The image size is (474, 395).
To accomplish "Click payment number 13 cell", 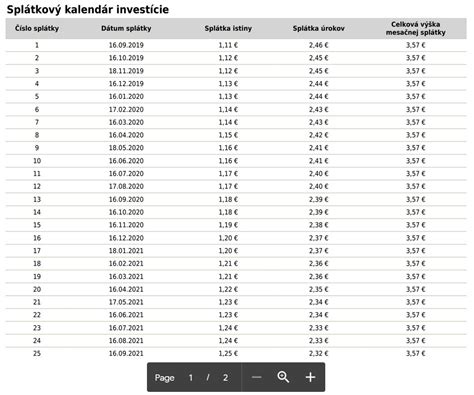I will click(37, 199).
